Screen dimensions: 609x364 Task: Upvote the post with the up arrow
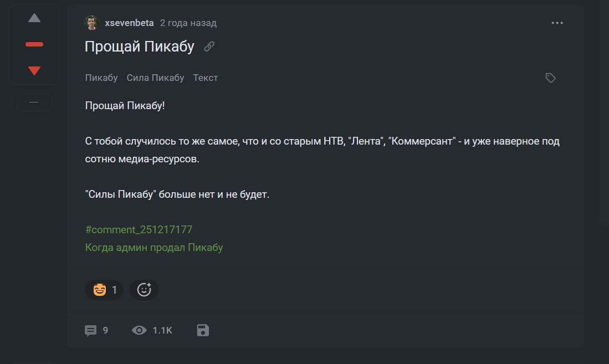34,18
